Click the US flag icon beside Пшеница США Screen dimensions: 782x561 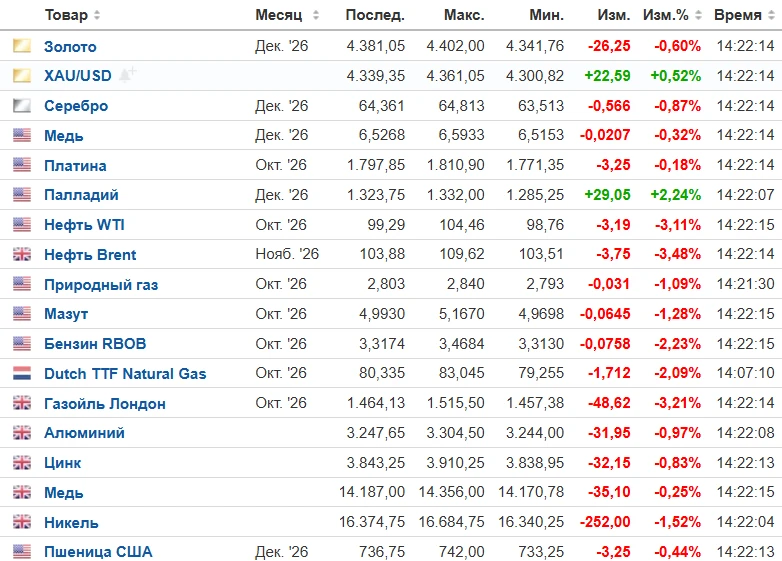tap(22, 552)
